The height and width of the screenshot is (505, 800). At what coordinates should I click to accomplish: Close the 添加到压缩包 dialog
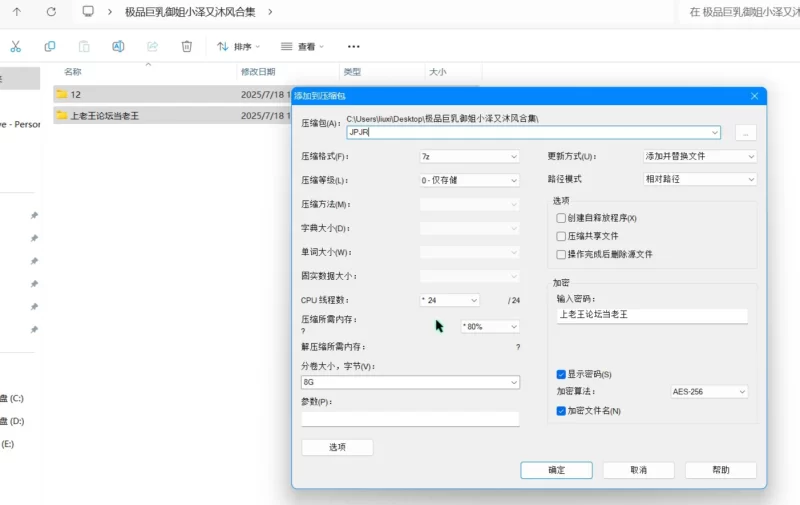(754, 96)
